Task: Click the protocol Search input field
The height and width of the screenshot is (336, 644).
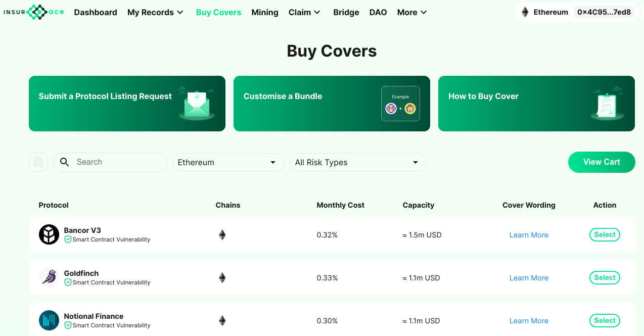Action: [x=110, y=162]
